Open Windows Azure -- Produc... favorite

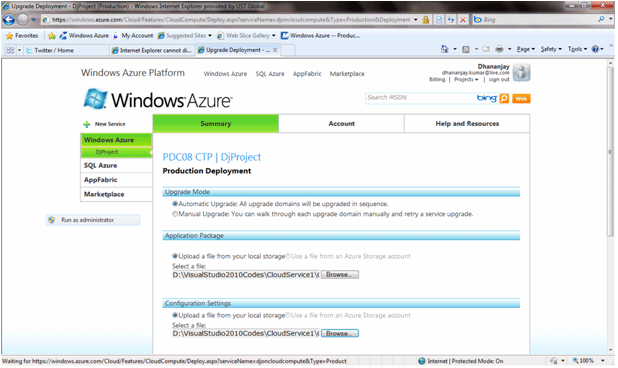point(320,35)
